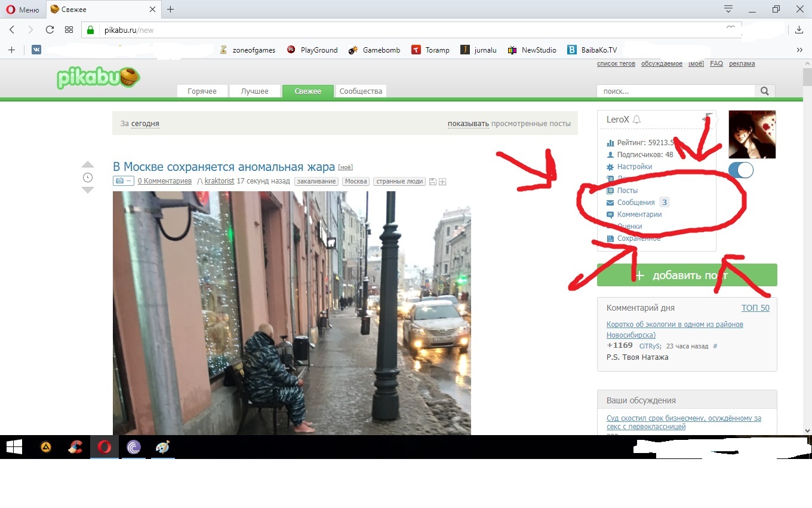Open the Paint icon in the taskbar

(162, 447)
